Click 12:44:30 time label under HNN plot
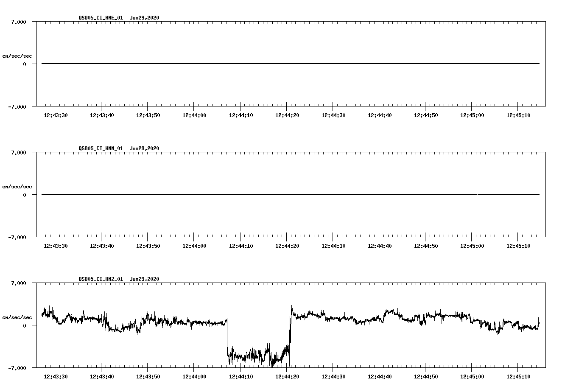 tap(333, 246)
